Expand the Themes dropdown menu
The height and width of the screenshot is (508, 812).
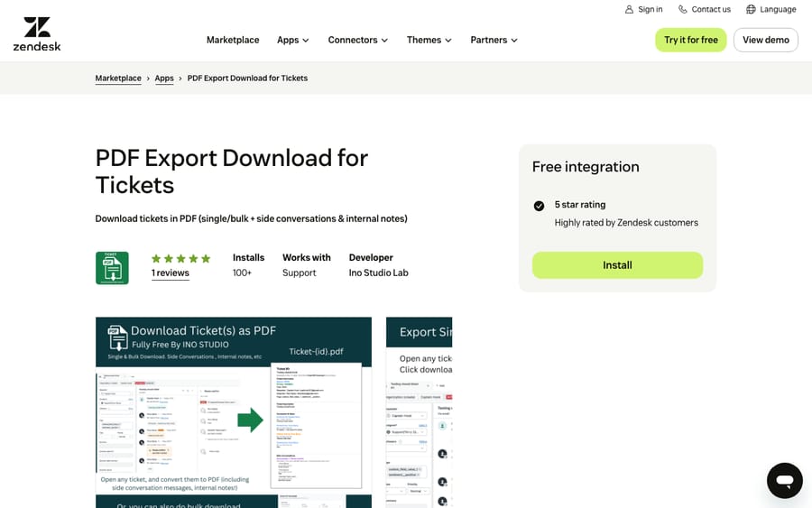click(429, 40)
